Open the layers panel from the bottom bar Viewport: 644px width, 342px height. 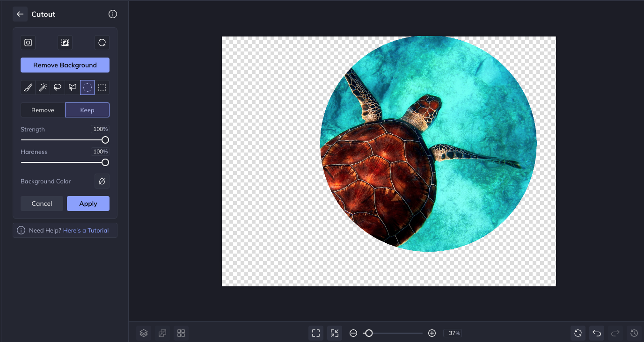pos(144,333)
